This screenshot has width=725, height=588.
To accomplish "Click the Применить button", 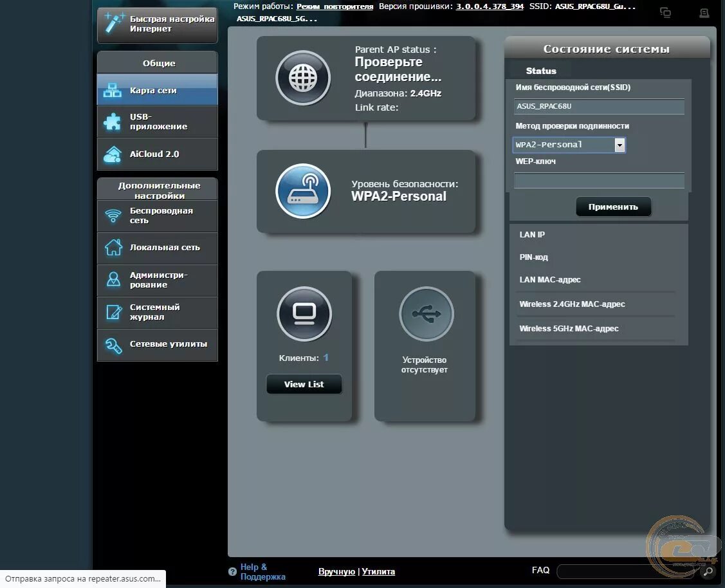I will [x=614, y=207].
